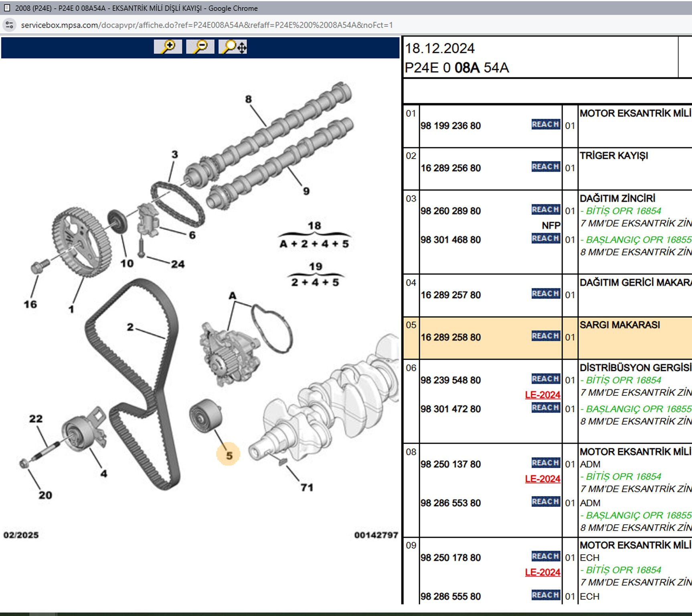Click callout number 2 on timing belt
This screenshot has width=692, height=616.
130,327
